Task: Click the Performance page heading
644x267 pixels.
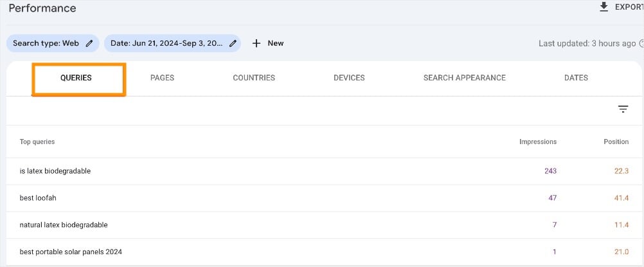Action: coord(42,8)
